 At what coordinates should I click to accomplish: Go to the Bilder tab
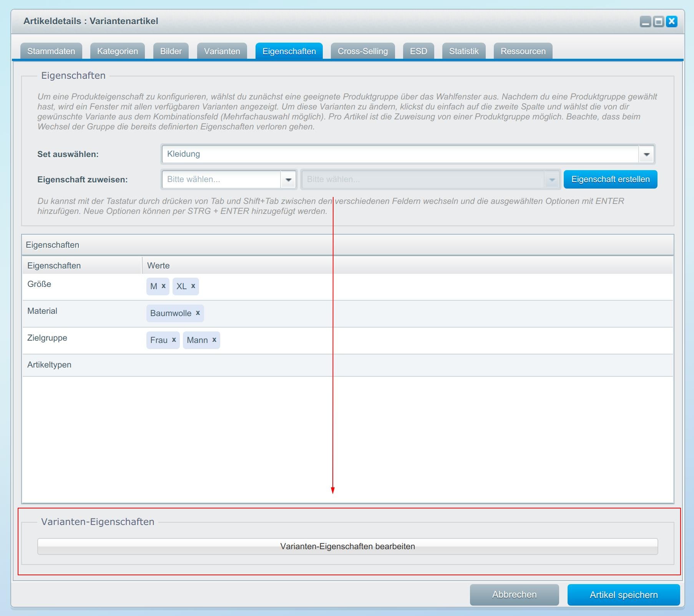(171, 51)
